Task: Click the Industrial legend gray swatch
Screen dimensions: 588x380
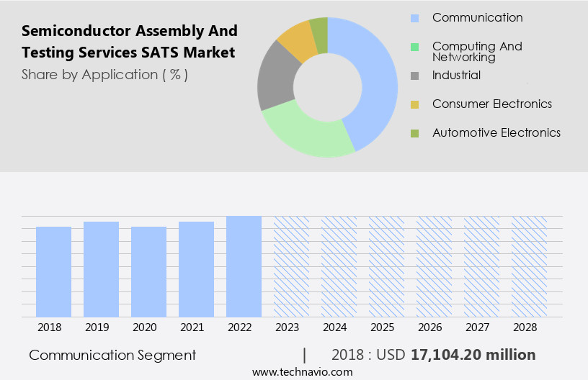Action: [x=414, y=76]
